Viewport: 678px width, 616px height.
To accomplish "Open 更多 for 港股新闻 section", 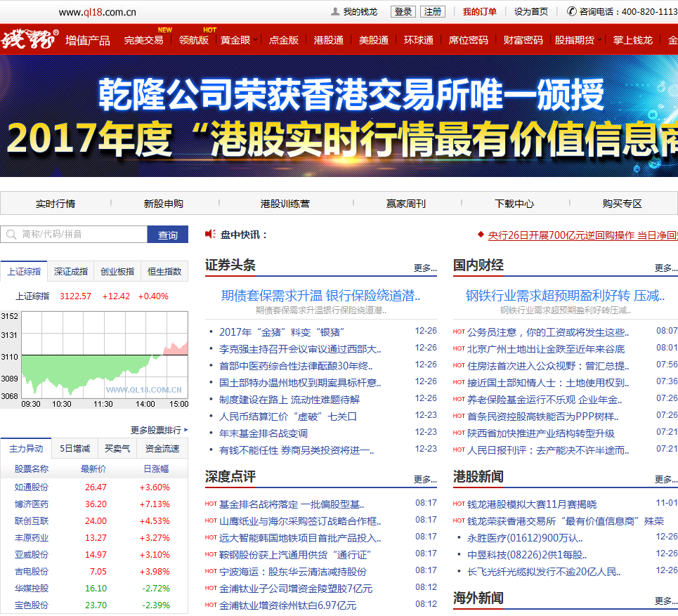I will click(666, 480).
